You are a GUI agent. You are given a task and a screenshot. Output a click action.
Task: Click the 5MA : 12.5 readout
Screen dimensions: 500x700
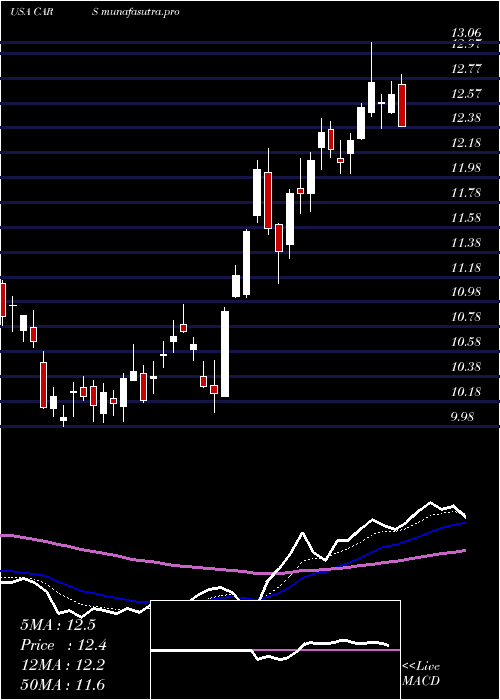click(x=58, y=625)
